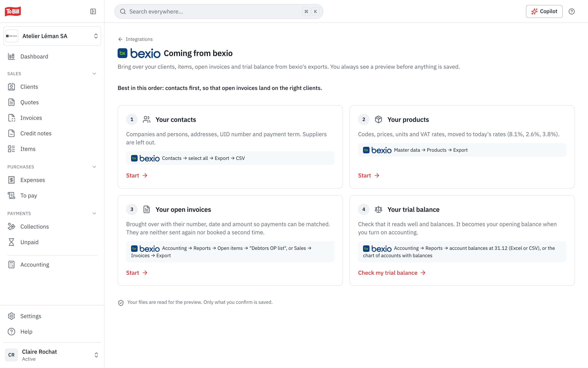Click the To pay scroll icon
The width and height of the screenshot is (588, 368).
tap(11, 196)
